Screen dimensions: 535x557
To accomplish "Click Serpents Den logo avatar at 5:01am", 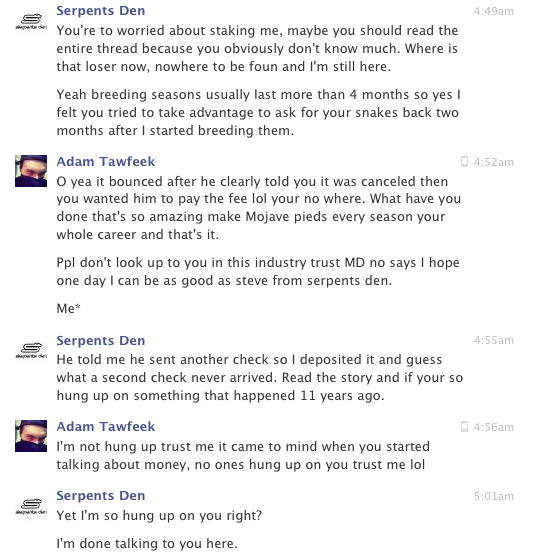I will point(31,506).
